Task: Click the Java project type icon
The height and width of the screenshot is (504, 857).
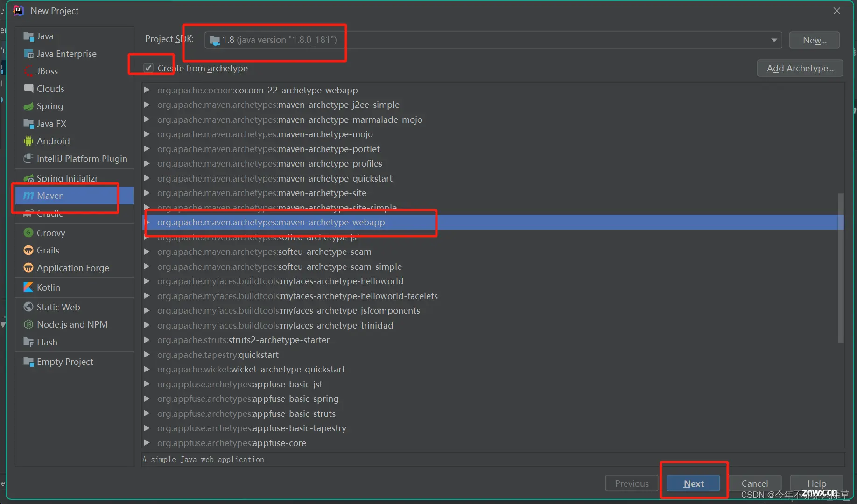Action: [x=28, y=36]
